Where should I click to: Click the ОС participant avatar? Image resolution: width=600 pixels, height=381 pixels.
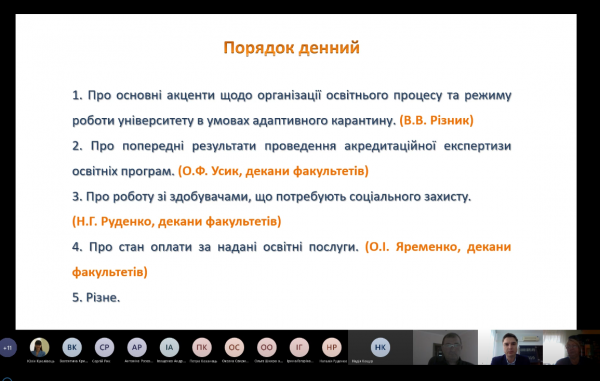point(234,347)
